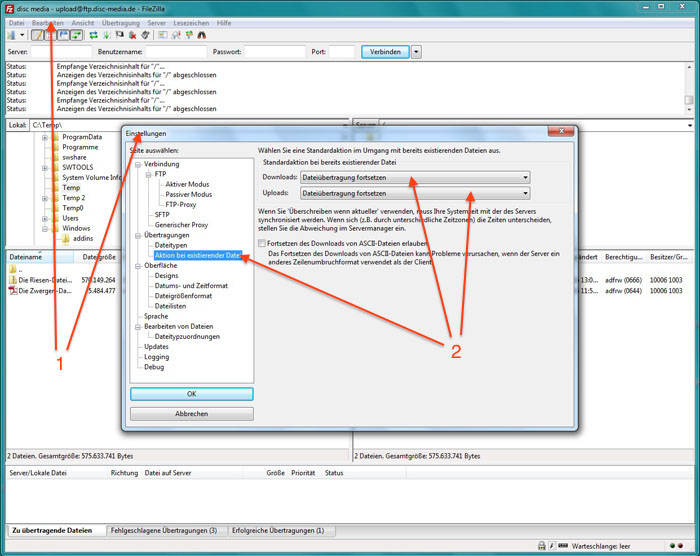700x556 pixels.
Task: Select Logging in settings tree
Action: 156,357
